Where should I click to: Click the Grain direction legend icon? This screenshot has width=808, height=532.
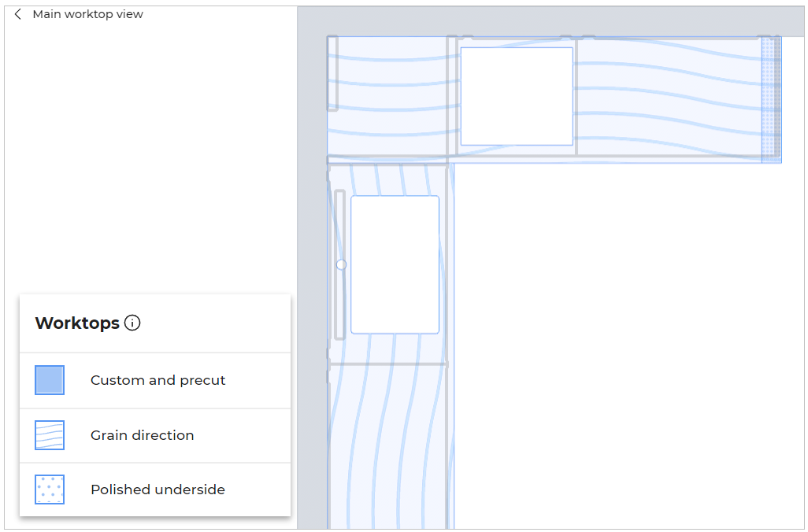50,435
